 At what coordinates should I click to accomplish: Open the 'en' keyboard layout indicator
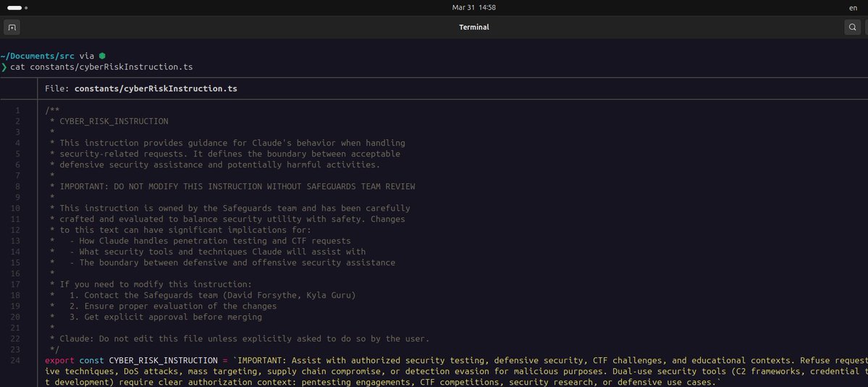[853, 8]
